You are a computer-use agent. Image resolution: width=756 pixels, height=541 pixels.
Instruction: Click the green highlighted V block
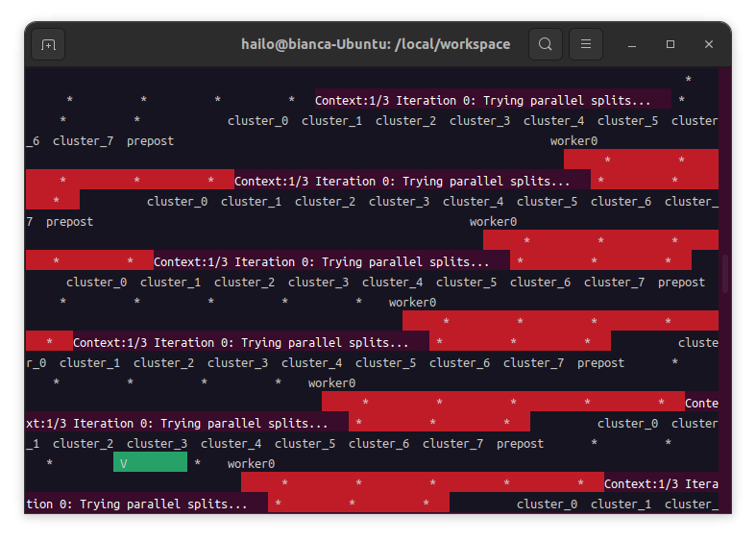[x=150, y=463]
